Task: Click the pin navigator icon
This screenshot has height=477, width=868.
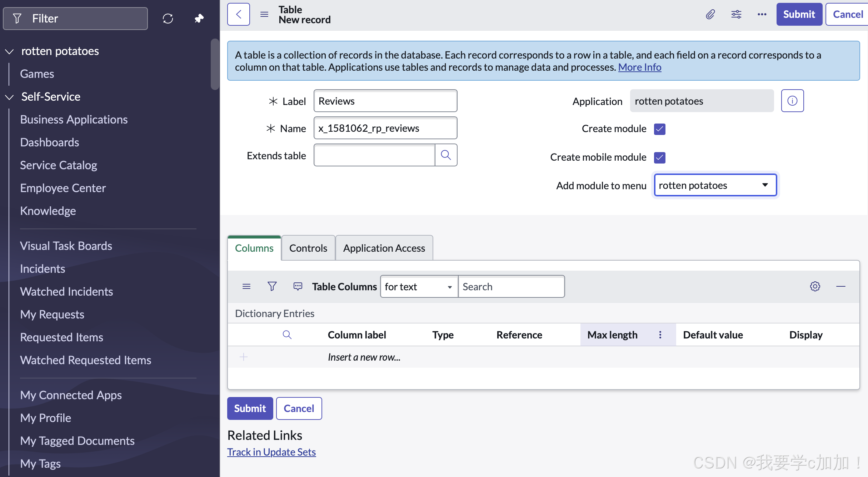Action: coord(199,18)
